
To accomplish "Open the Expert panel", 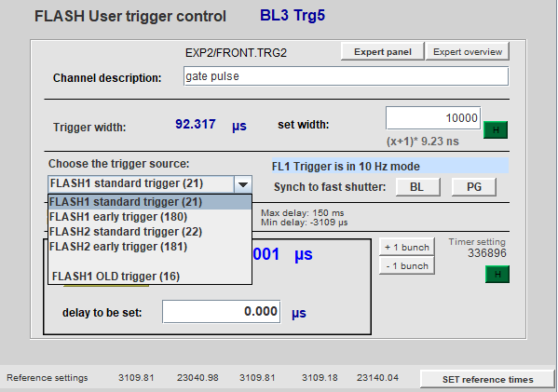I will [x=383, y=52].
